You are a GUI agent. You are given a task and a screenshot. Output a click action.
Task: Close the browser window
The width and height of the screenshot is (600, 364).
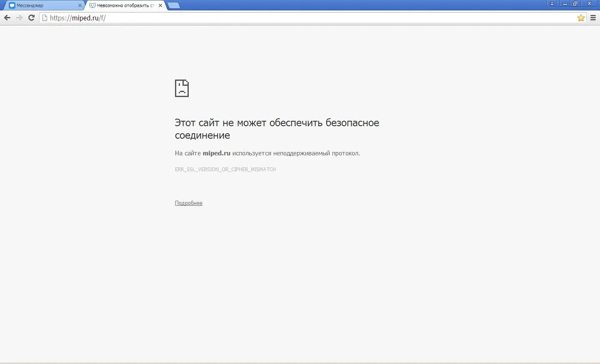590,4
